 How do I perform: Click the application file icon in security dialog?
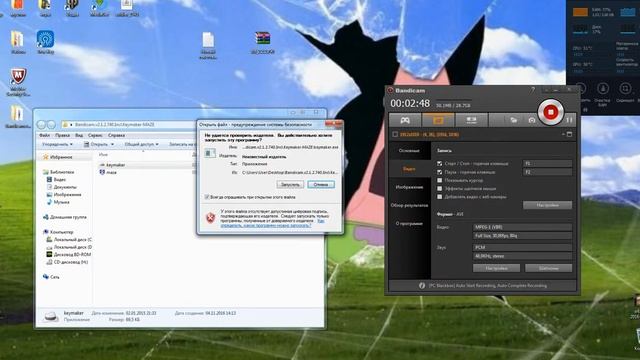pyautogui.click(x=210, y=153)
